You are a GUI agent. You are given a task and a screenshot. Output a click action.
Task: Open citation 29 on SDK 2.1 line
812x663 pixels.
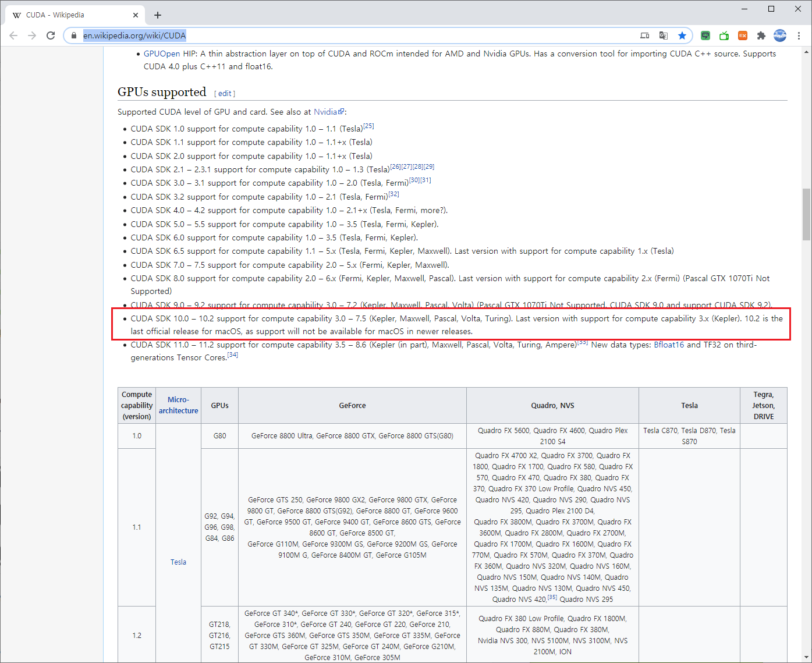[x=429, y=166]
